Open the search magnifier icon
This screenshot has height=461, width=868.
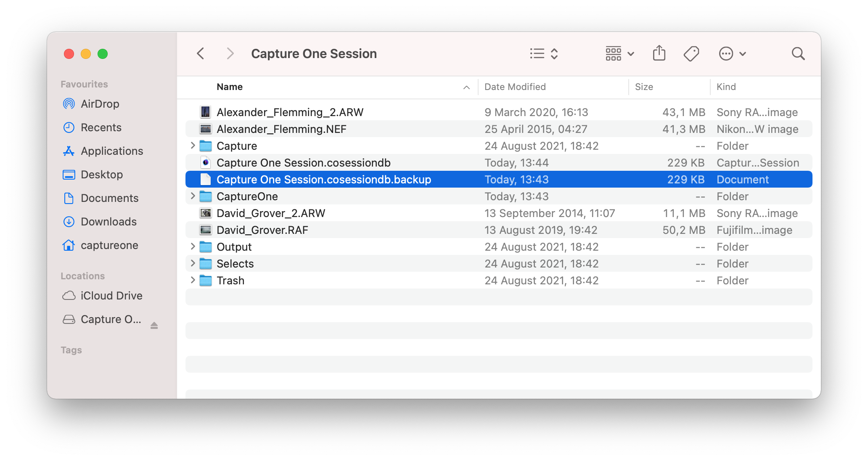pyautogui.click(x=798, y=54)
